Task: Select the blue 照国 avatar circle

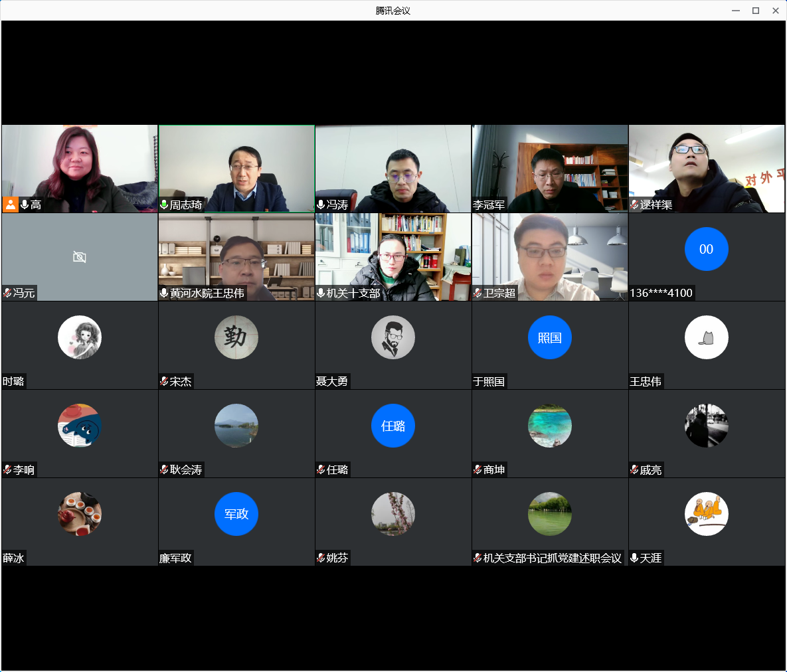Action: 549,337
